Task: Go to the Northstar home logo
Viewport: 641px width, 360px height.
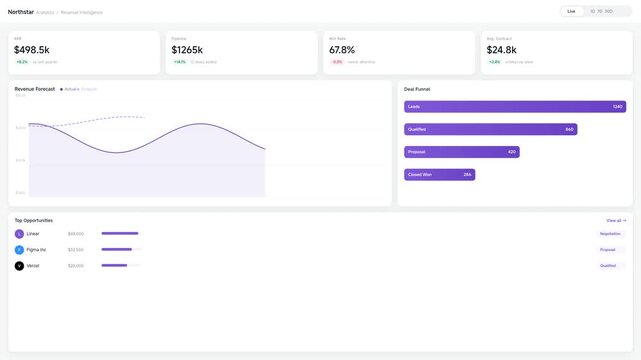Action: pos(21,12)
